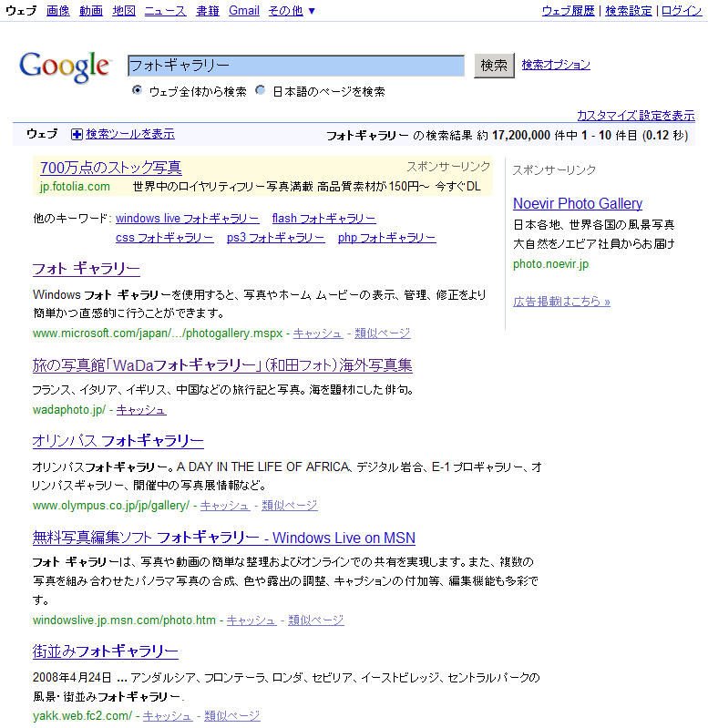Click the flash フォトギャラリー keyword
Image resolution: width=708 pixels, height=728 pixels.
coord(324,218)
